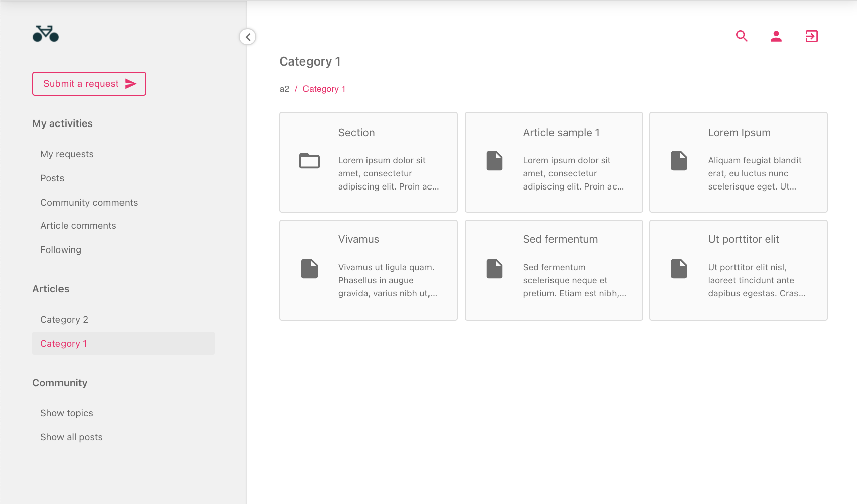The height and width of the screenshot is (504, 857).
Task: Click the document icon in Vivamus card
Action: click(x=310, y=269)
